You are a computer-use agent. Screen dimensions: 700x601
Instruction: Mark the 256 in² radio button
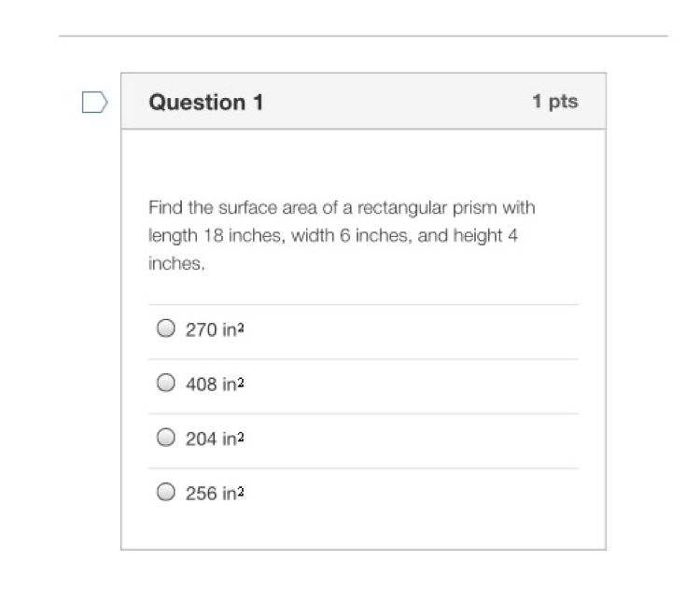pos(166,492)
